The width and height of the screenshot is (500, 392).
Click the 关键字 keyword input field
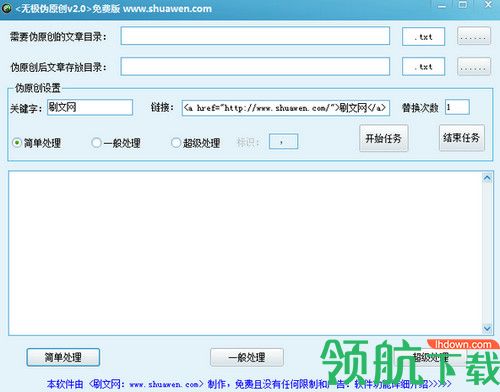(x=90, y=107)
